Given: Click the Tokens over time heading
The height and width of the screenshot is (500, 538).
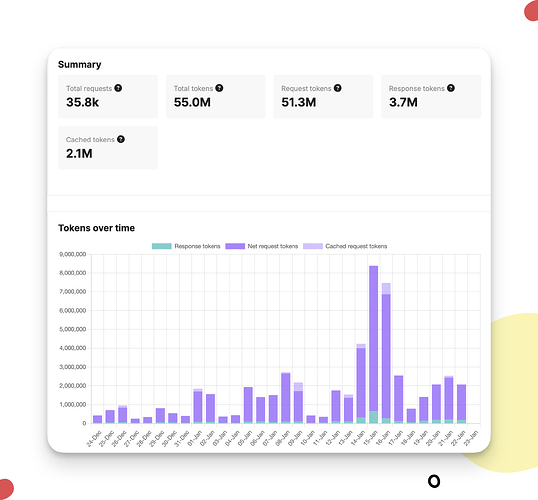Looking at the screenshot, I should pos(96,228).
